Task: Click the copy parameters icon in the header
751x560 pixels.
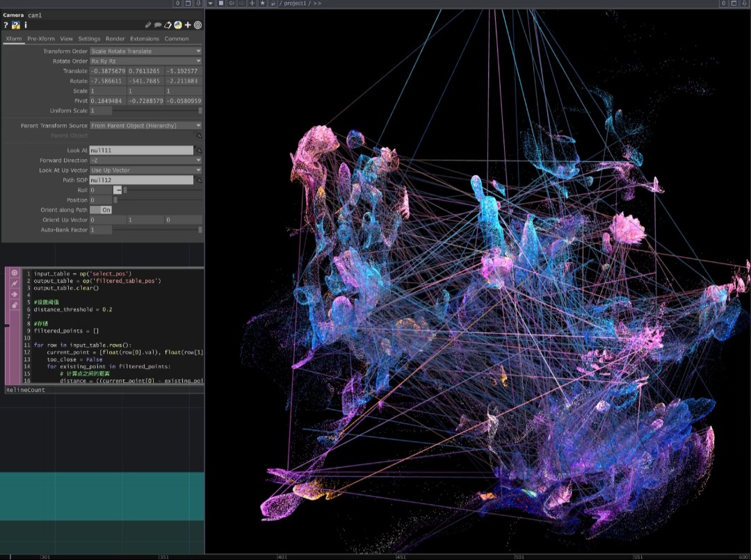Action: [168, 25]
